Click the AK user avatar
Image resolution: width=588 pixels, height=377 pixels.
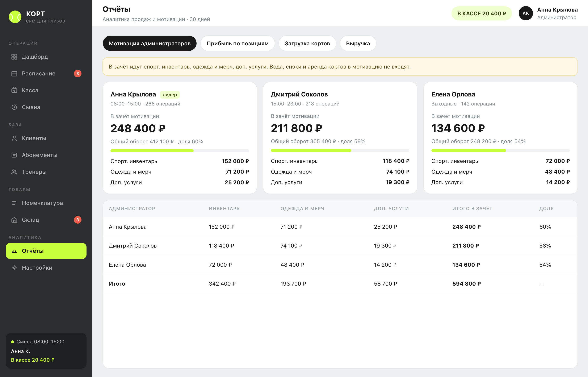coord(526,13)
